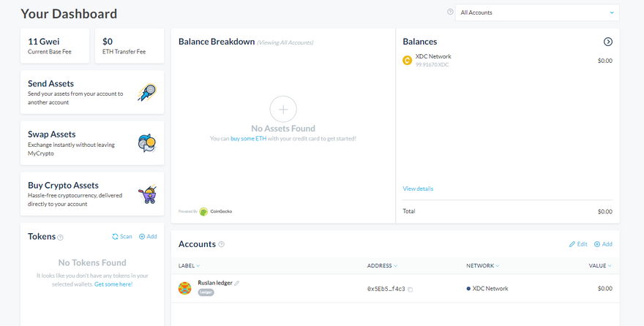Click the XDC Network coin icon

point(407,61)
